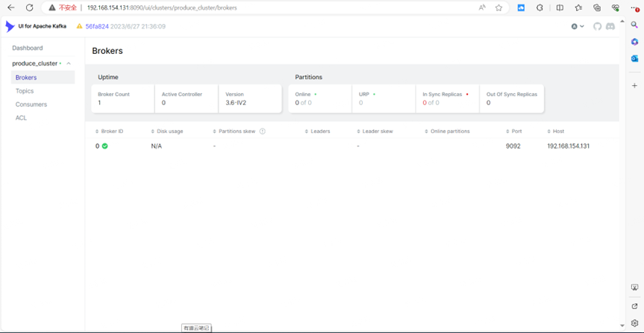
Task: Go back with the browser back arrow
Action: (11, 7)
